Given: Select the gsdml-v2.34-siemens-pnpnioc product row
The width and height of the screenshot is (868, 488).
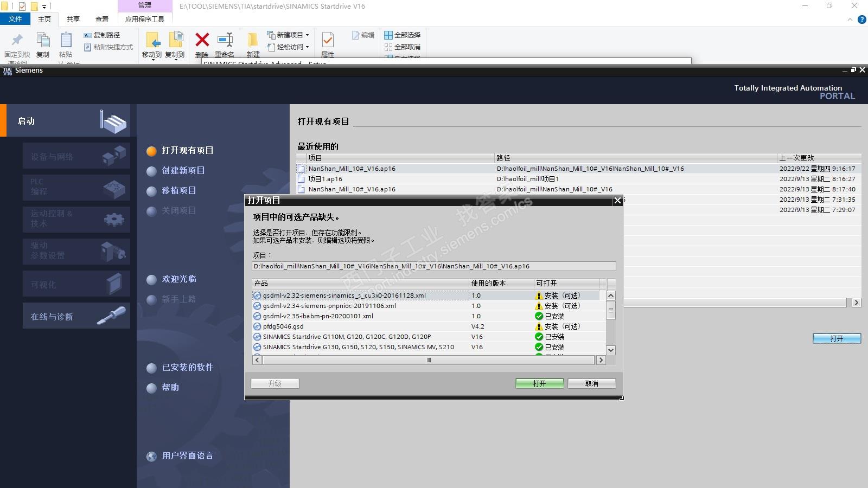Looking at the screenshot, I should (x=429, y=306).
